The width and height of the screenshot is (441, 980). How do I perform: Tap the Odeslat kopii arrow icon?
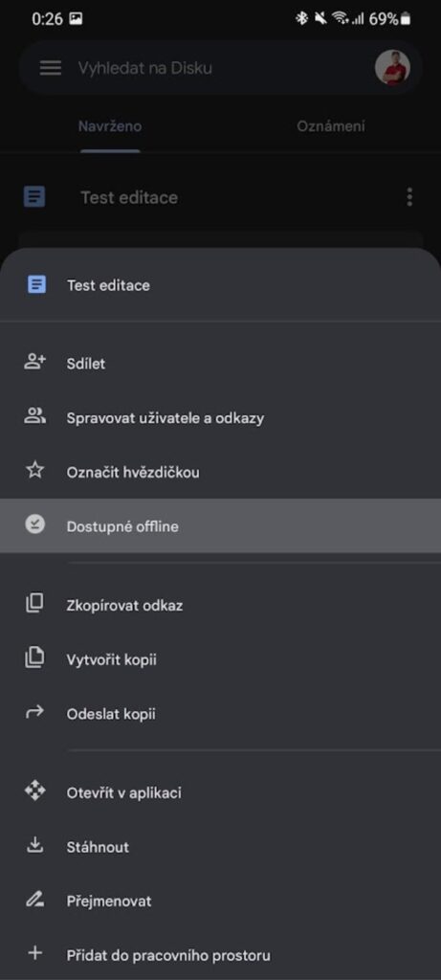[35, 712]
